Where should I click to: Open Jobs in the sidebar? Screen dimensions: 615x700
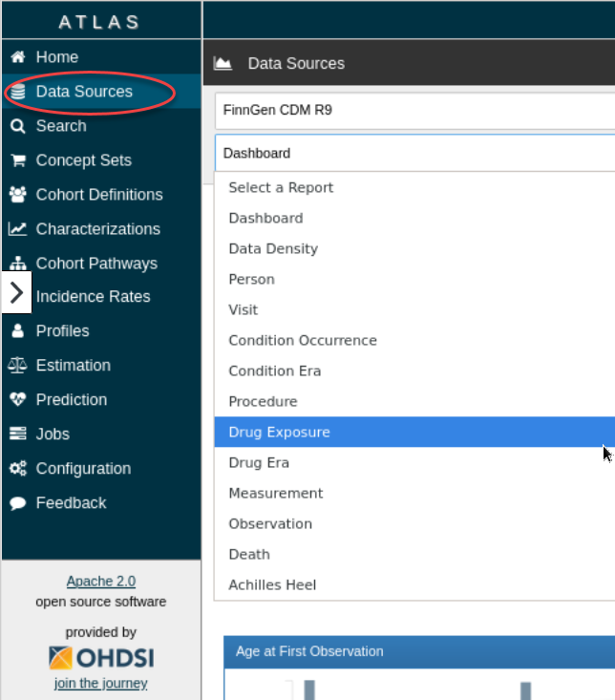53,434
